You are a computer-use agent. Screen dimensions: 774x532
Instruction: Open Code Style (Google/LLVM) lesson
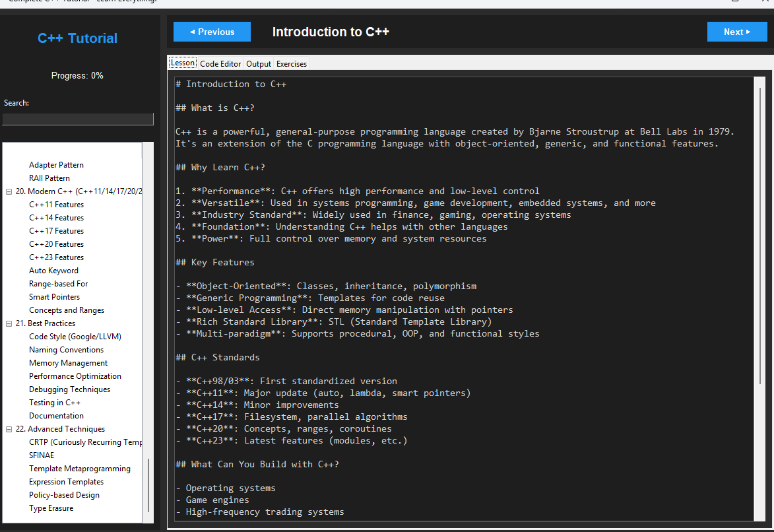tap(75, 337)
